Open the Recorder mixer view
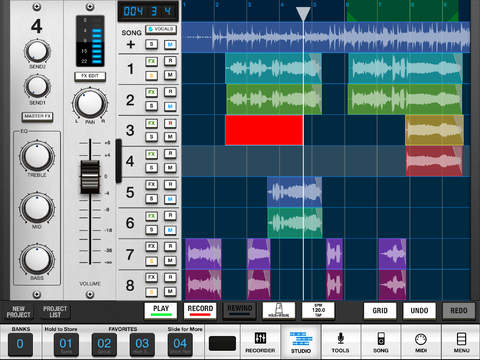 [x=260, y=342]
